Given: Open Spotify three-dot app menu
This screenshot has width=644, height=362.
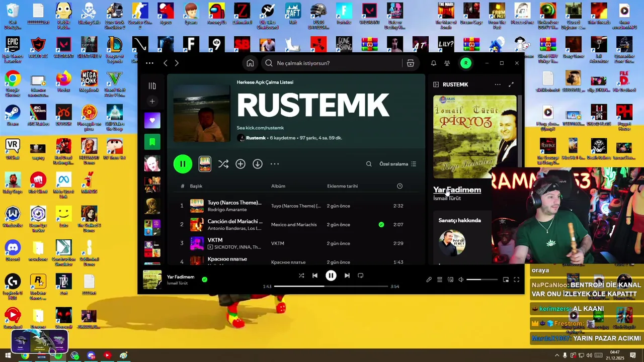Looking at the screenshot, I should point(149,63).
